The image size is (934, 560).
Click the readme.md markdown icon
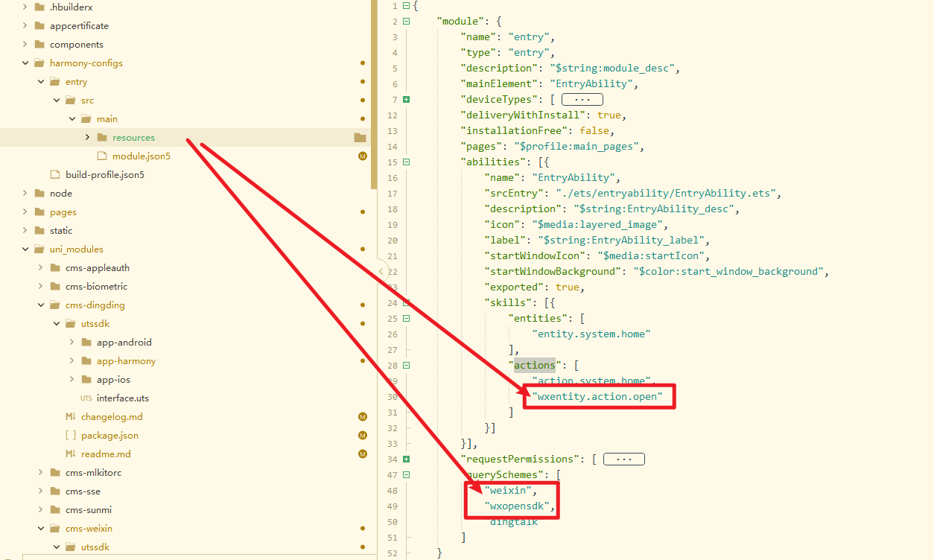[71, 454]
